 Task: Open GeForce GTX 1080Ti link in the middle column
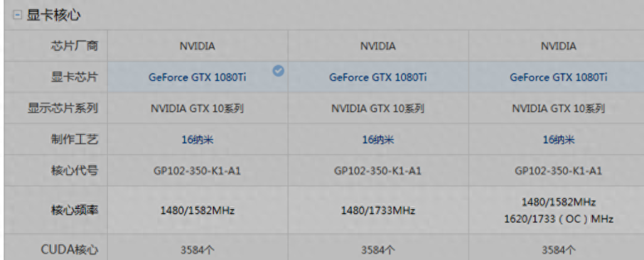point(378,77)
